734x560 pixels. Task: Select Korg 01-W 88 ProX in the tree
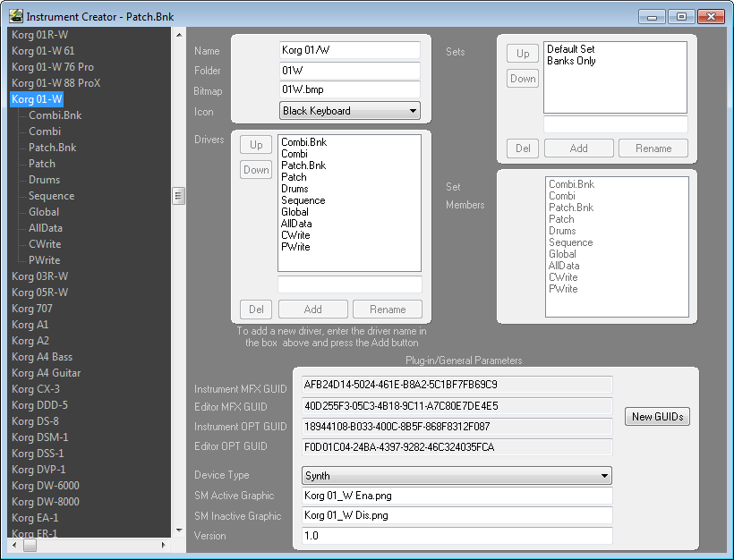[55, 83]
